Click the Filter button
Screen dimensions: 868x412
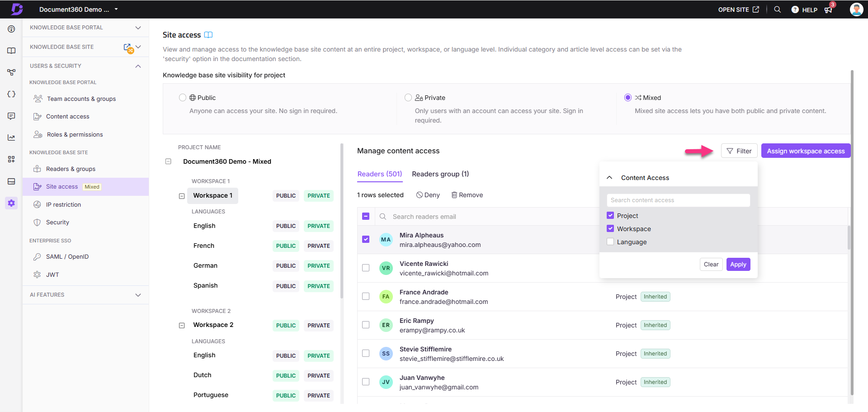coord(739,151)
